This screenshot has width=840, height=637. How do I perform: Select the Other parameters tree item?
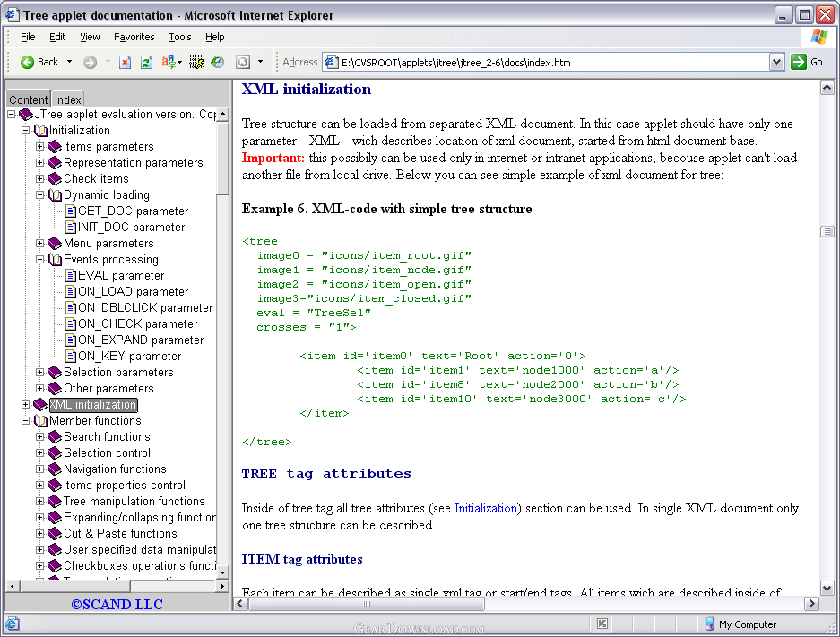click(x=108, y=389)
